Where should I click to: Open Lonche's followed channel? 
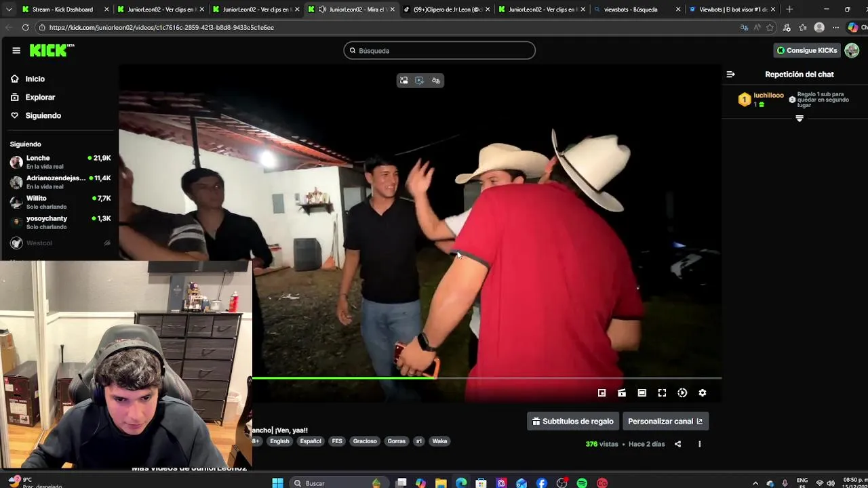[60, 161]
